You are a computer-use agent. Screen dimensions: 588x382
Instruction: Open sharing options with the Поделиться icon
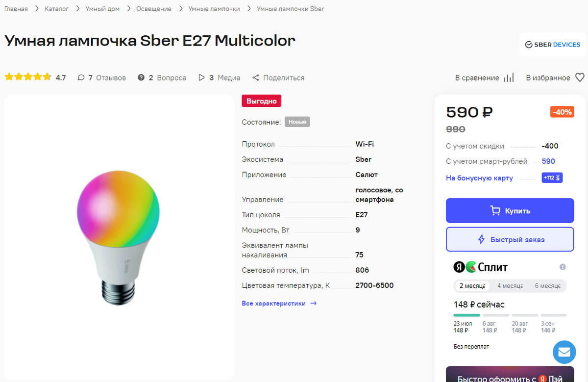[256, 77]
